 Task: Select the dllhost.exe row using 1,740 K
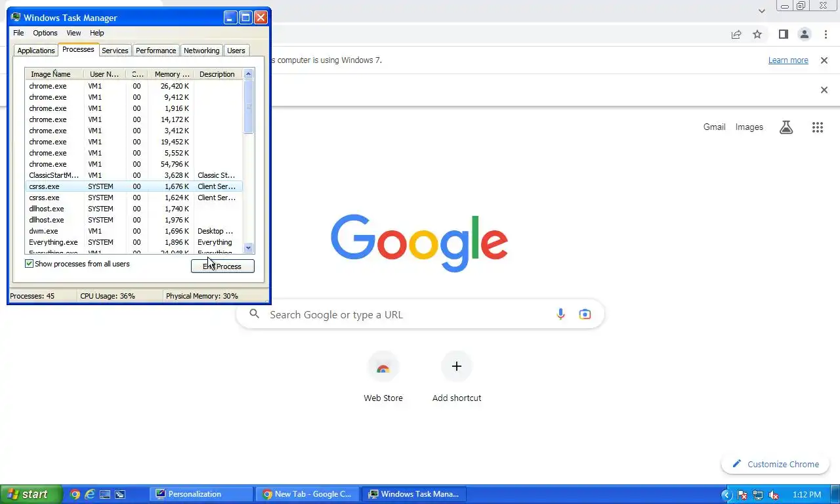(x=134, y=209)
